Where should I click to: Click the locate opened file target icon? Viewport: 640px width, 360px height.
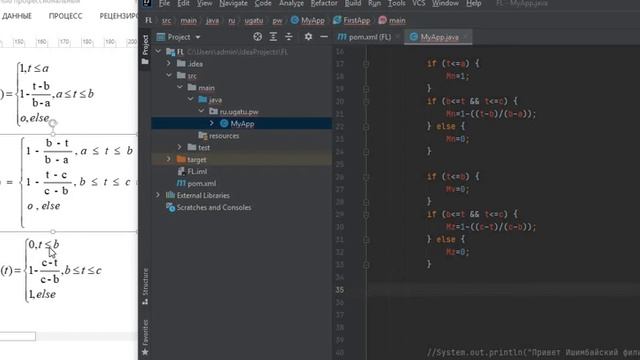click(257, 37)
